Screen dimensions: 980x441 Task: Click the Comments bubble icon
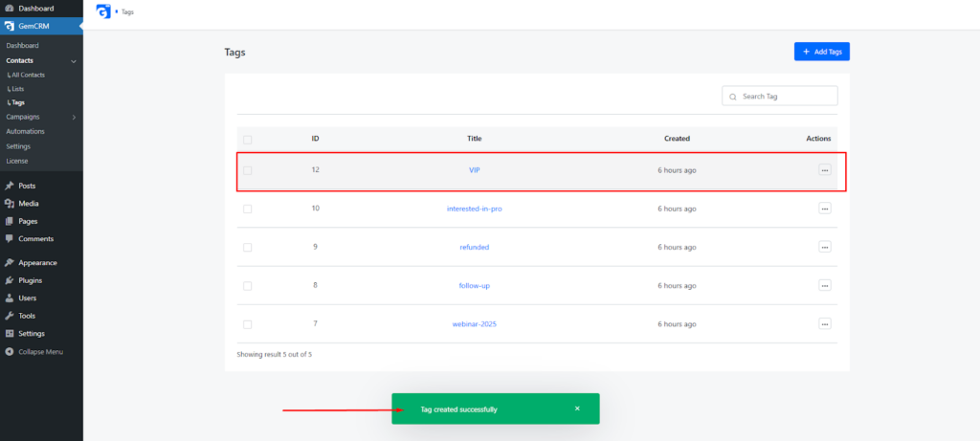pos(10,238)
